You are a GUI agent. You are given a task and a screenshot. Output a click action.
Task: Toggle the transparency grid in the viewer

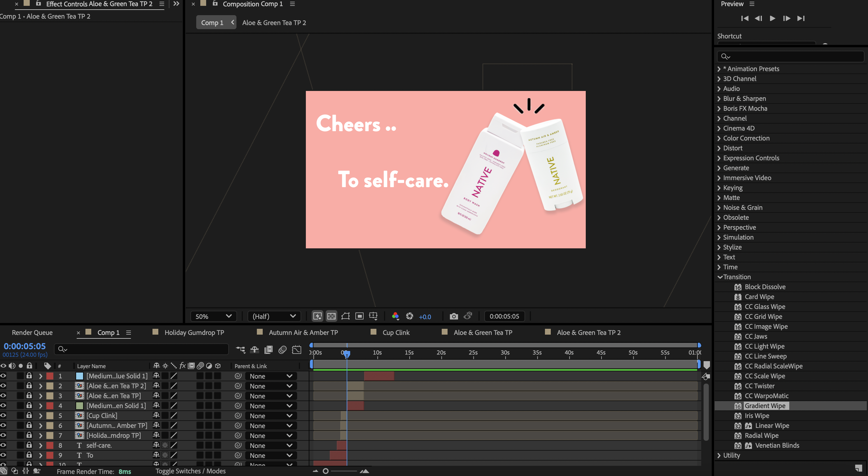[x=331, y=316]
